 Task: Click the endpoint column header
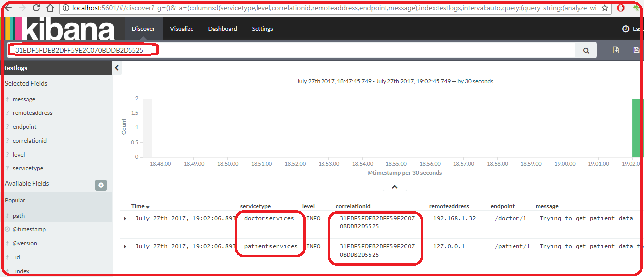(x=503, y=206)
